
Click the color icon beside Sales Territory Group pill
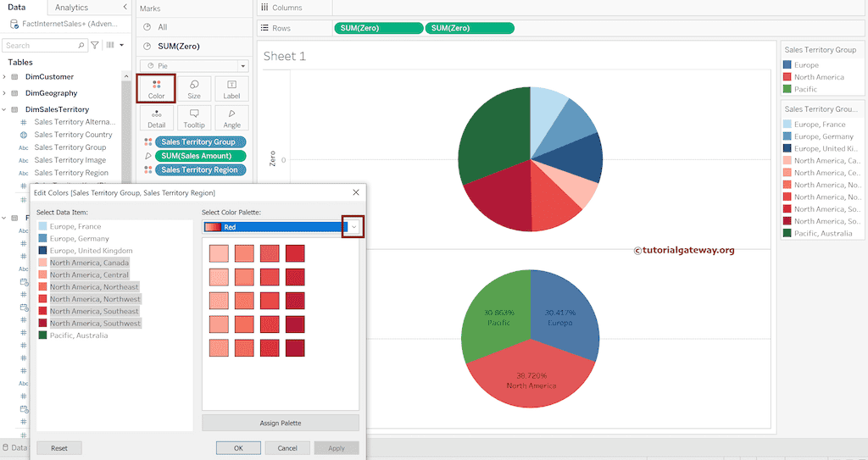tap(147, 141)
